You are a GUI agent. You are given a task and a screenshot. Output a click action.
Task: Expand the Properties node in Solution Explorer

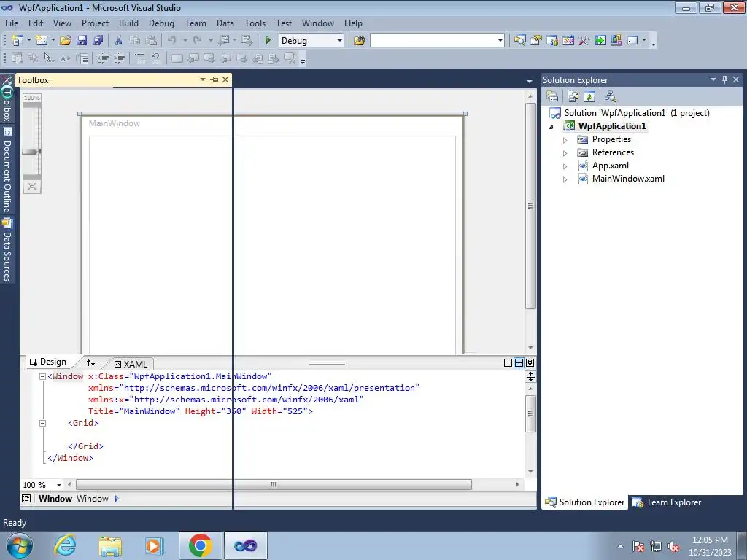[x=565, y=140]
